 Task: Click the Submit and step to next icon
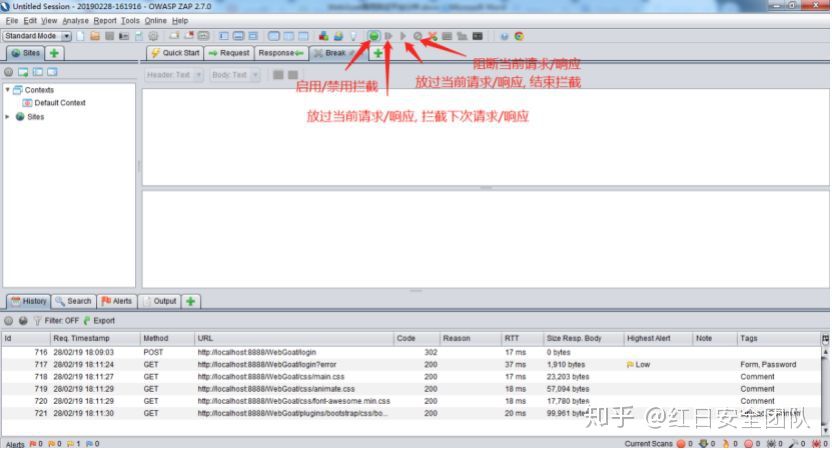[388, 36]
